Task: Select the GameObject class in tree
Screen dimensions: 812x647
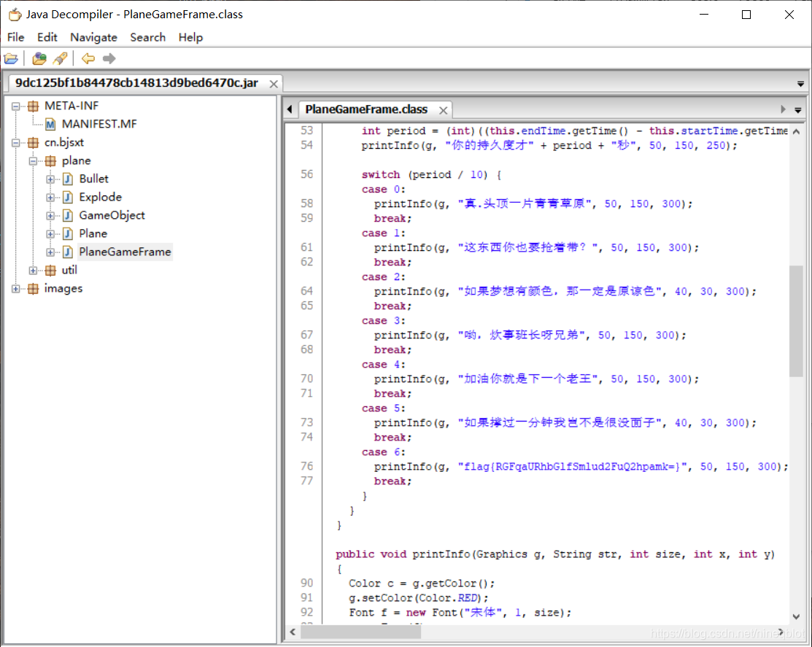Action: (112, 215)
